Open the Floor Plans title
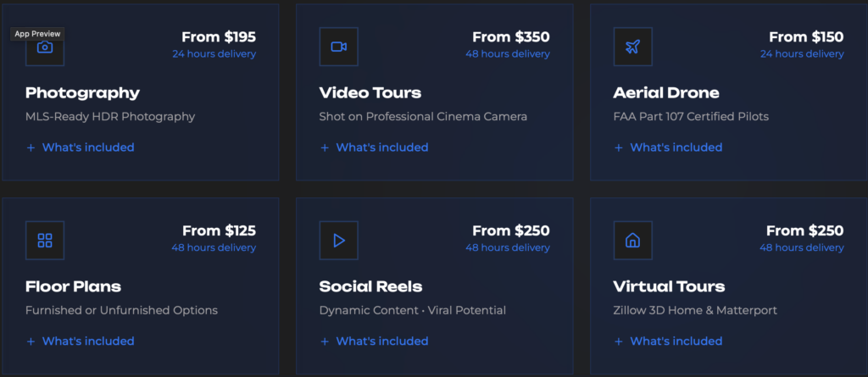The image size is (868, 377). point(73,286)
